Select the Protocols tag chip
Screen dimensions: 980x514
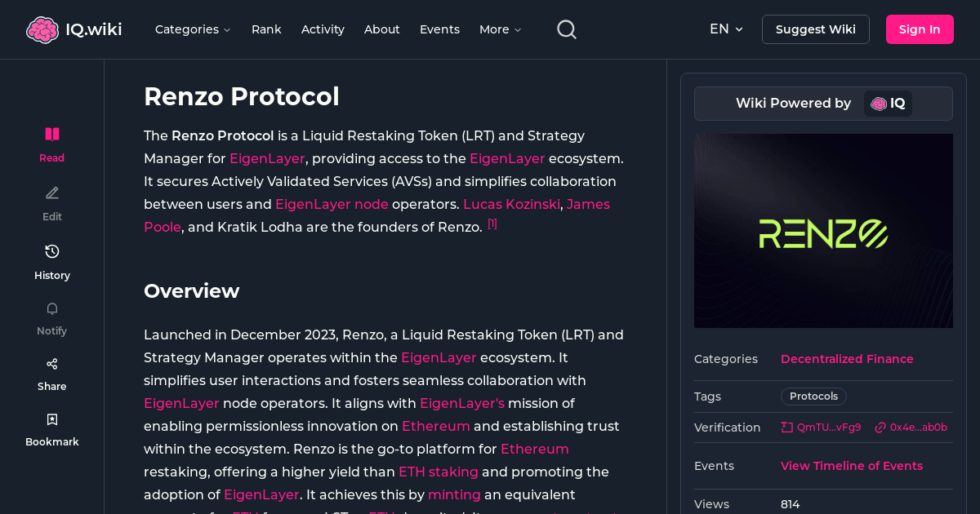pyautogui.click(x=813, y=396)
